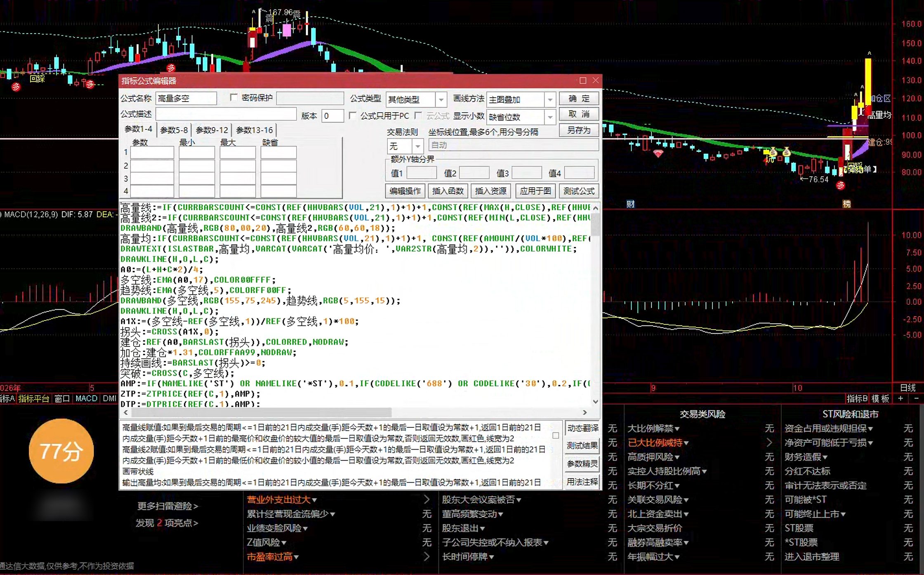Click the 榜 marker icon on chart
The width and height of the screenshot is (924, 575).
pyautogui.click(x=847, y=204)
